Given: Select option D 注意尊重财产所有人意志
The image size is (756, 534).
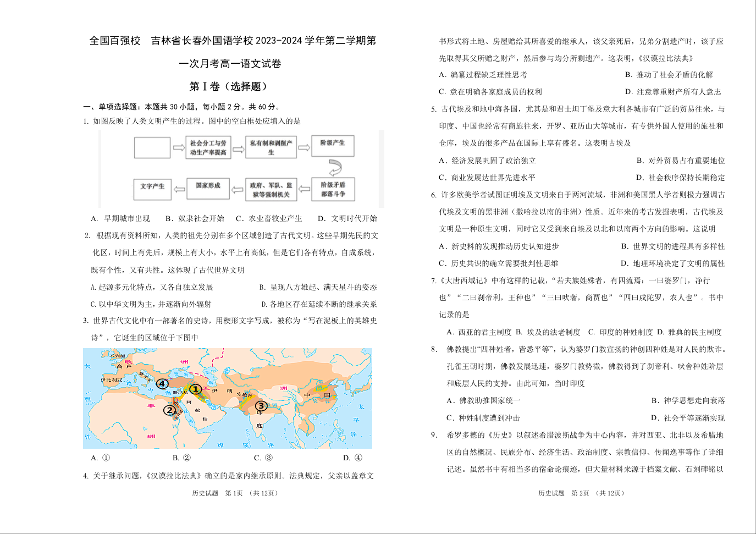Looking at the screenshot, I should [673, 92].
